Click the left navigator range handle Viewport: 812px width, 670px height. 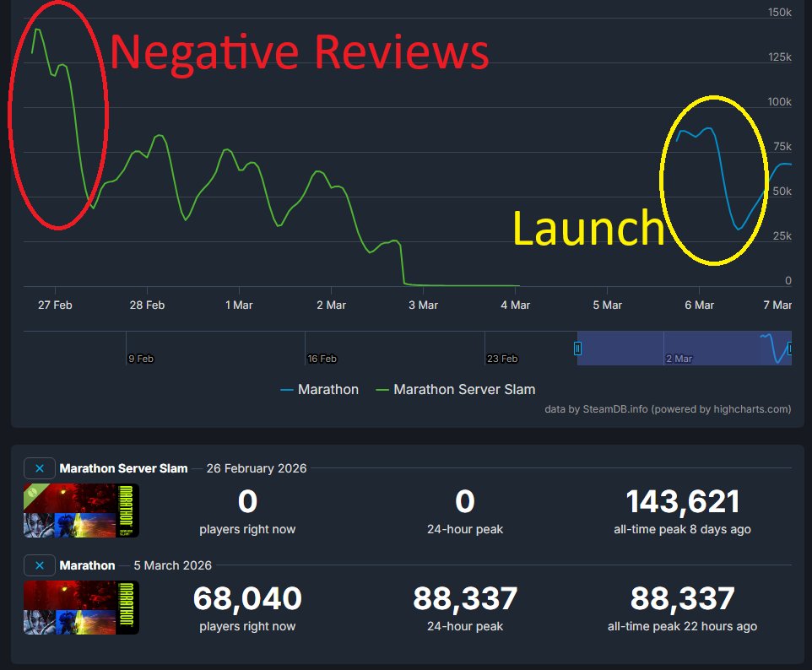pyautogui.click(x=577, y=349)
